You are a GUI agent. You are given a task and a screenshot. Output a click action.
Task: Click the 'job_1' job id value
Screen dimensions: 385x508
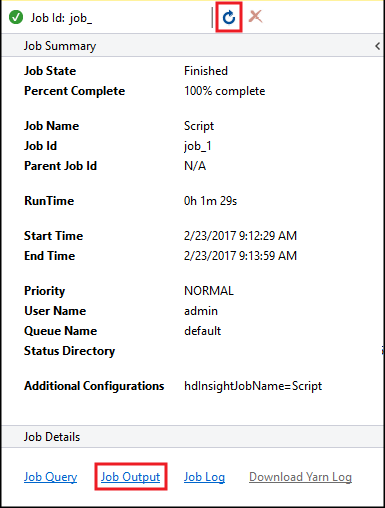coord(198,146)
